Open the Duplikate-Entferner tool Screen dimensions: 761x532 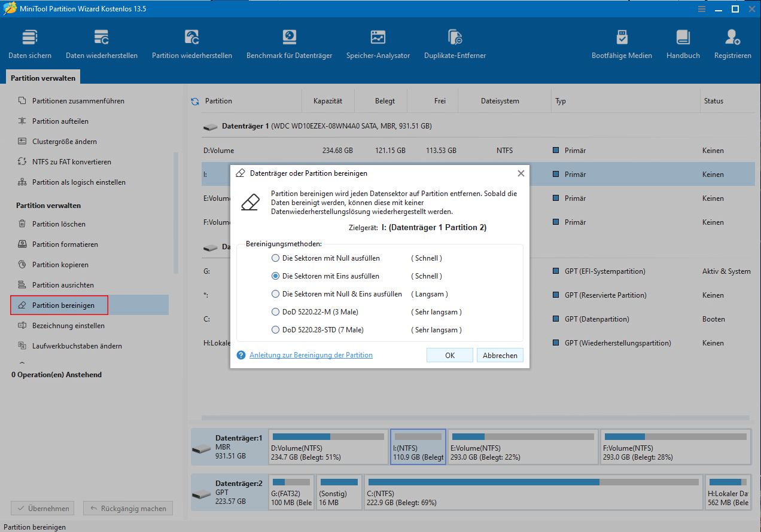(x=455, y=42)
